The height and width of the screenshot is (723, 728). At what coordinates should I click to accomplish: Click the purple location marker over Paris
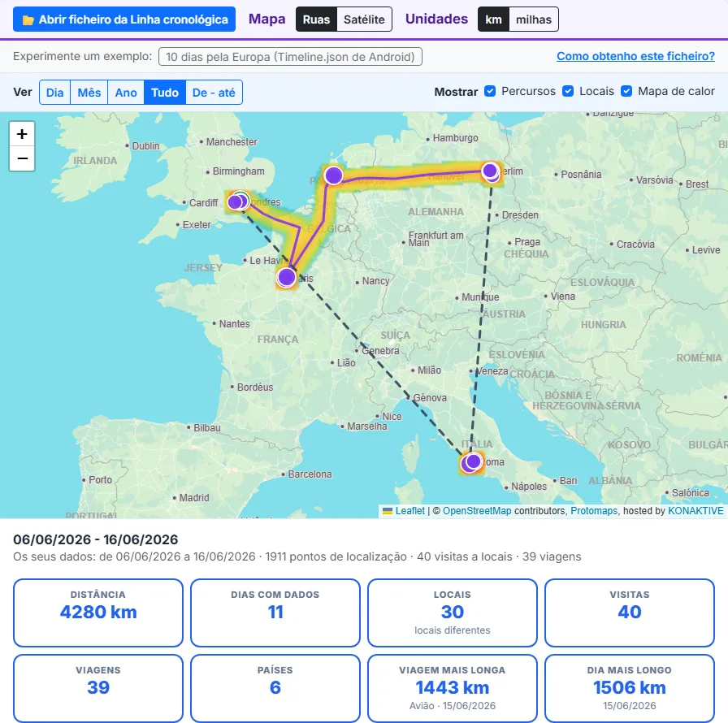click(286, 278)
